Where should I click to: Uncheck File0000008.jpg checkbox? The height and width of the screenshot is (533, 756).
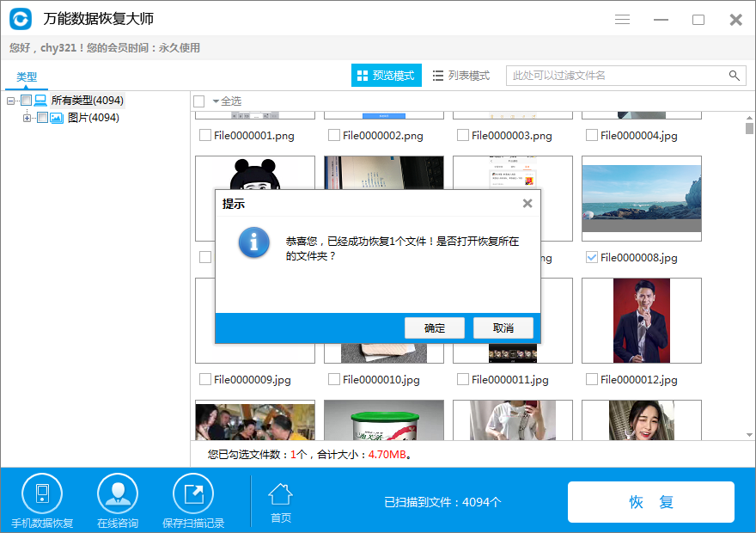(x=592, y=257)
